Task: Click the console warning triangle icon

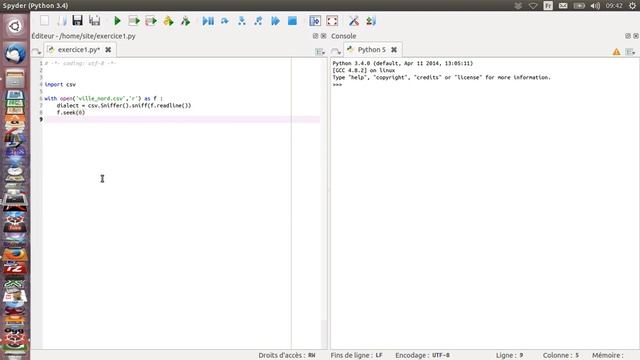Action: pyautogui.click(x=616, y=51)
